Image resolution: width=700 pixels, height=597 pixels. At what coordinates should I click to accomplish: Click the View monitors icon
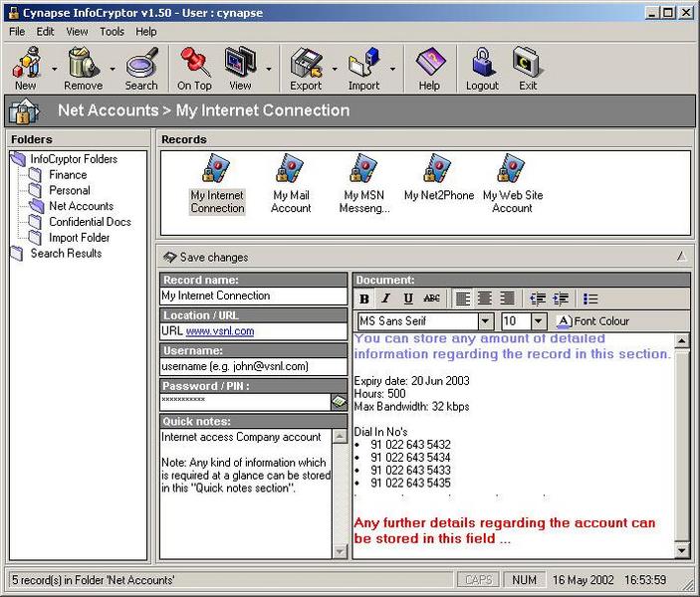[241, 63]
